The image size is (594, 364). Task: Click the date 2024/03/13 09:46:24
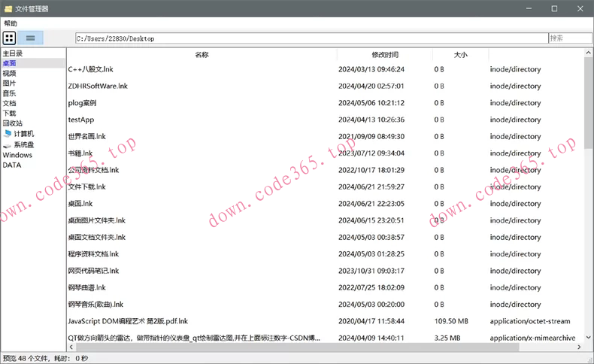click(x=371, y=69)
